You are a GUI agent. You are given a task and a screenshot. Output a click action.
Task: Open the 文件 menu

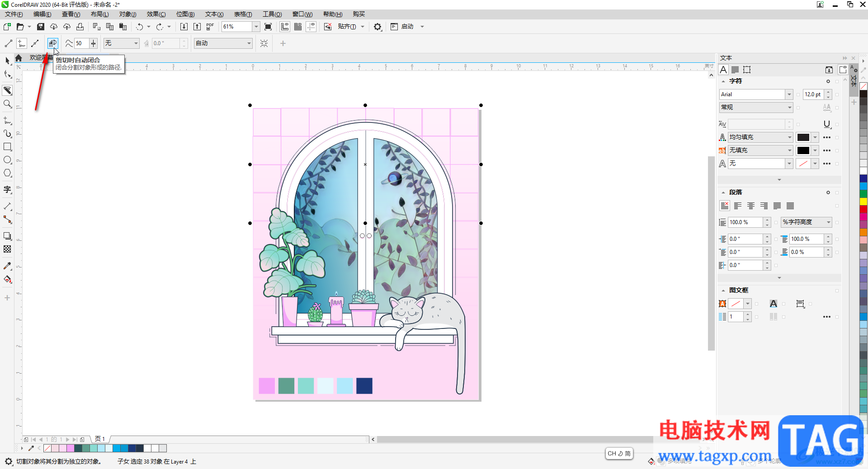tap(14, 14)
